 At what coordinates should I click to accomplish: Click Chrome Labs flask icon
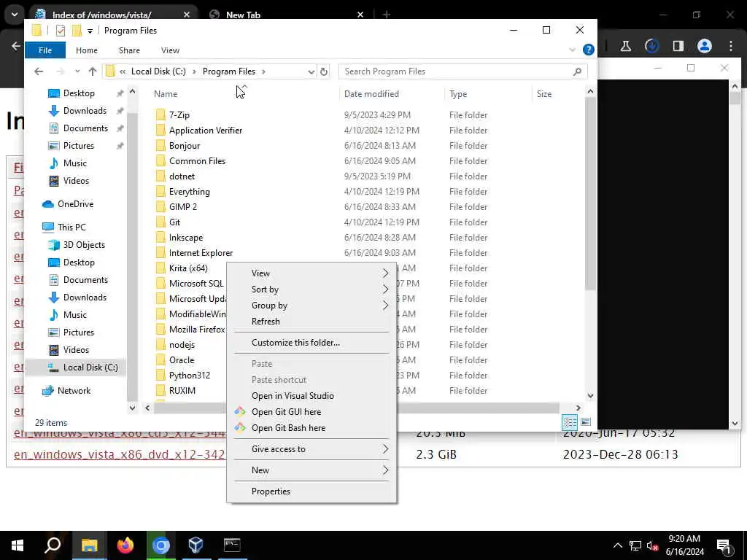625,46
